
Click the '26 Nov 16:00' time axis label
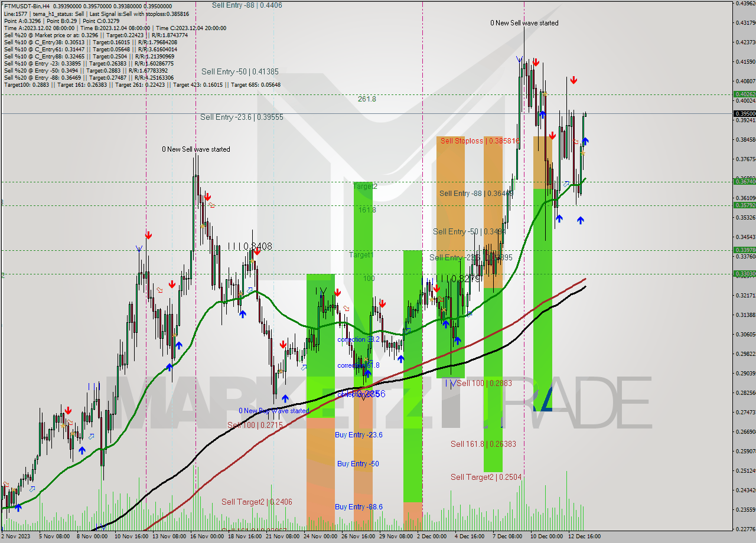(360, 537)
